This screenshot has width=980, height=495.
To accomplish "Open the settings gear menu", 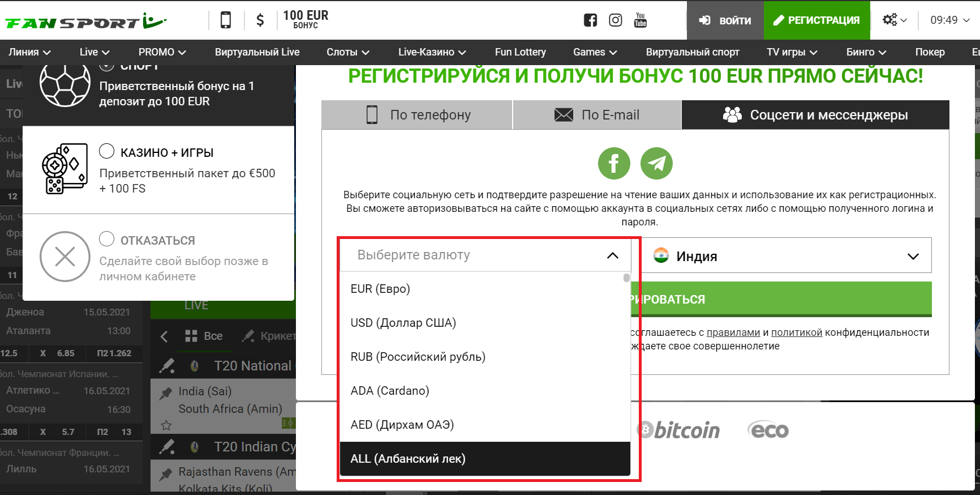I will [895, 20].
